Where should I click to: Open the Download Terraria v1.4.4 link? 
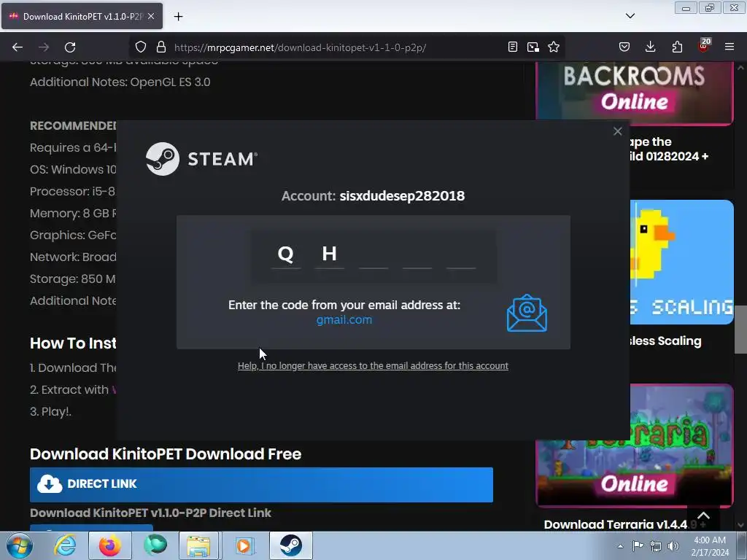point(616,524)
